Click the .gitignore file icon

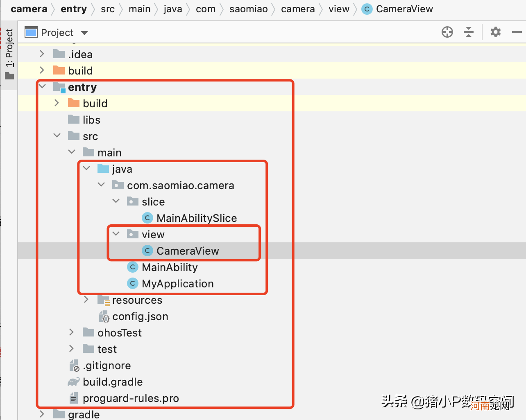pyautogui.click(x=74, y=365)
